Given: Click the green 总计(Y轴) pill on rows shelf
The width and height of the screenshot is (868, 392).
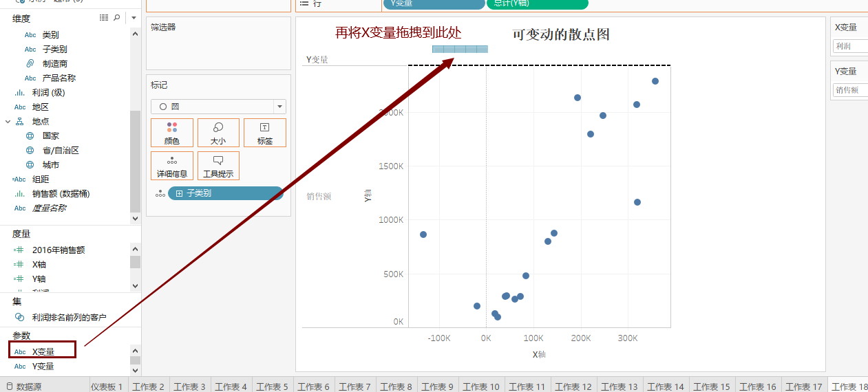Looking at the screenshot, I should 538,3.
